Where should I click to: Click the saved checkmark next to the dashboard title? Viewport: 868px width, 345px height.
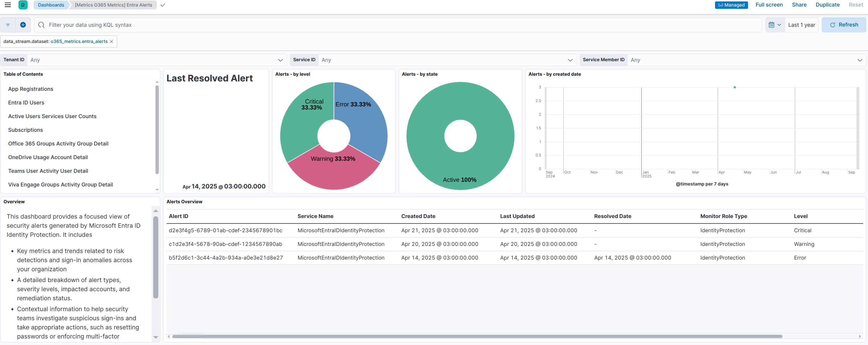pyautogui.click(x=163, y=5)
